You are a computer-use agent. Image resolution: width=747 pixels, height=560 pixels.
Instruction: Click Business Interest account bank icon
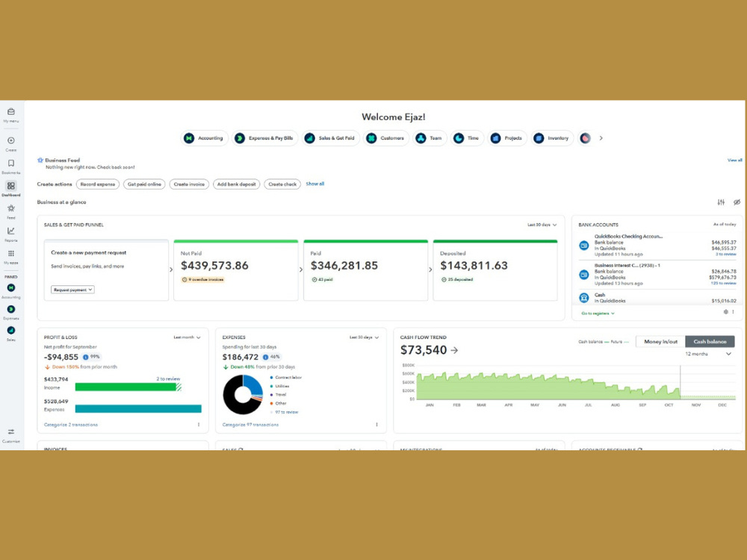583,275
